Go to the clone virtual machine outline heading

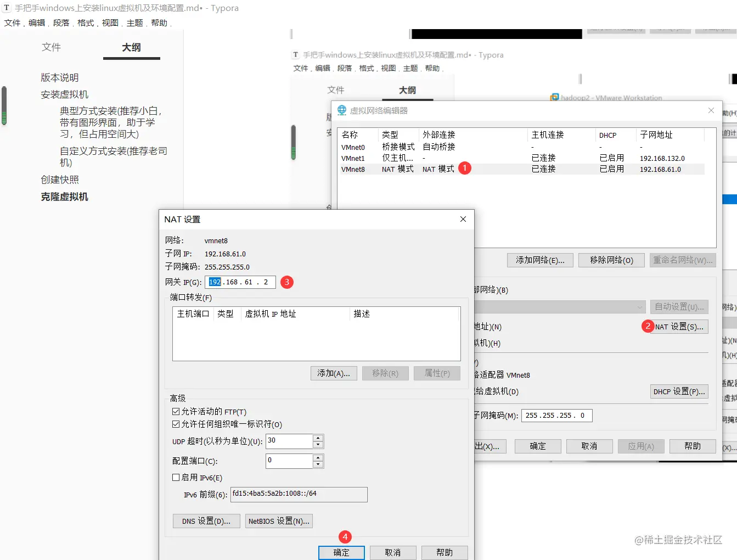tap(64, 197)
